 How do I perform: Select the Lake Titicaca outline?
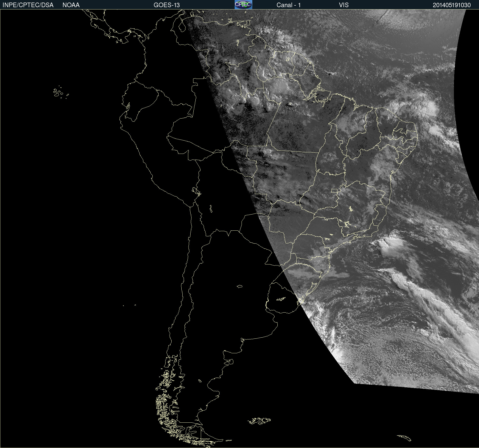tap(196, 191)
